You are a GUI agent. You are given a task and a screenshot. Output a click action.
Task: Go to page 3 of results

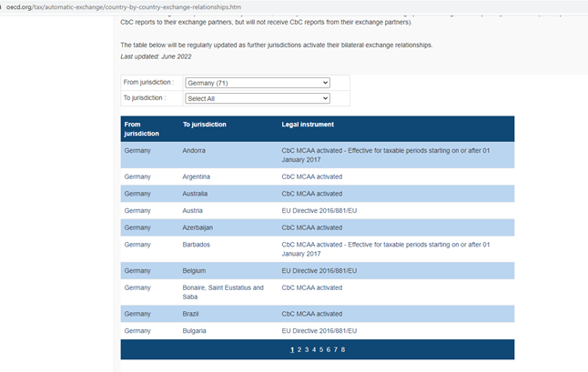[x=307, y=349]
